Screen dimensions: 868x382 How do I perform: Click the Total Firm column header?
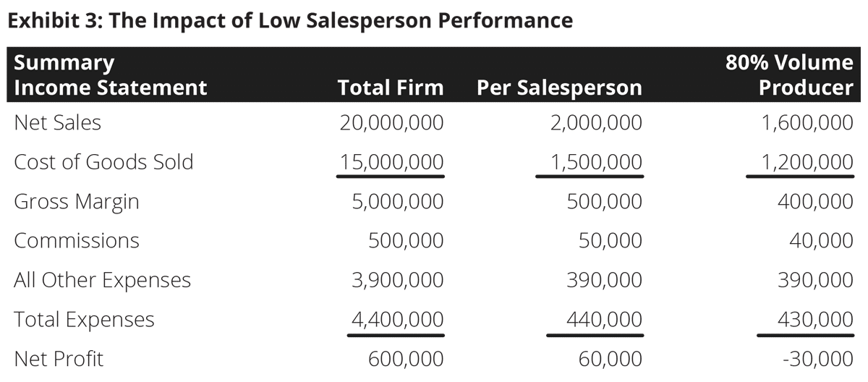pyautogui.click(x=391, y=88)
